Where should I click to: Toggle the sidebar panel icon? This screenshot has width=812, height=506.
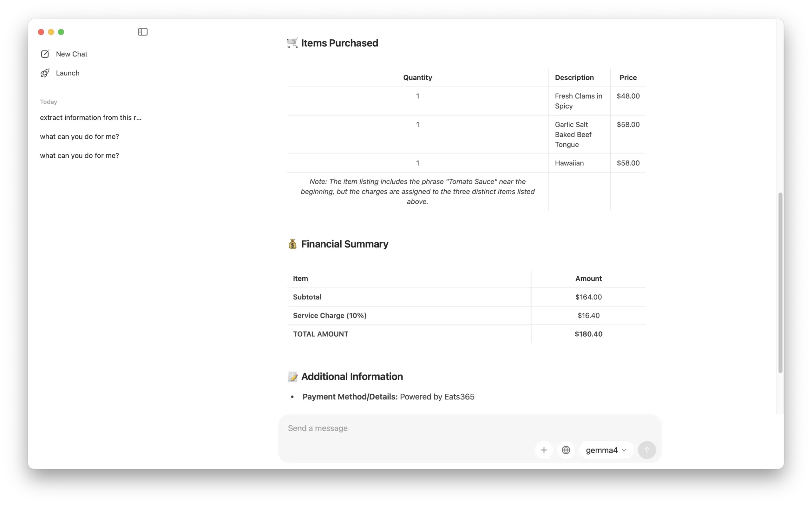[x=142, y=32]
